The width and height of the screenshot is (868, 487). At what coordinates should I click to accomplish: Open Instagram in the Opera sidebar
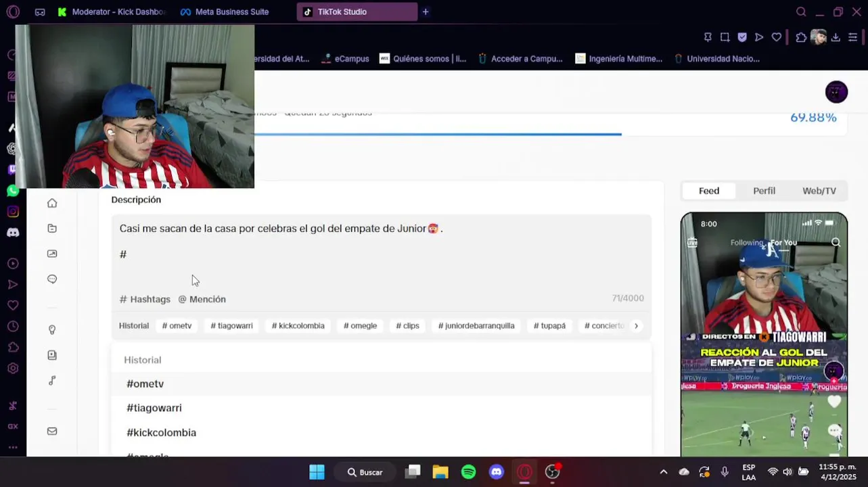coord(13,212)
